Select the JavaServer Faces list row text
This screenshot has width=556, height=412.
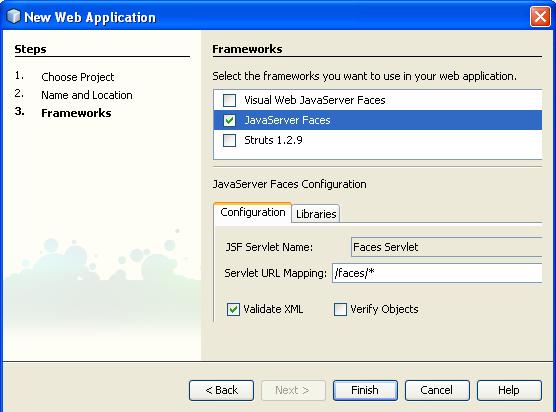(287, 120)
